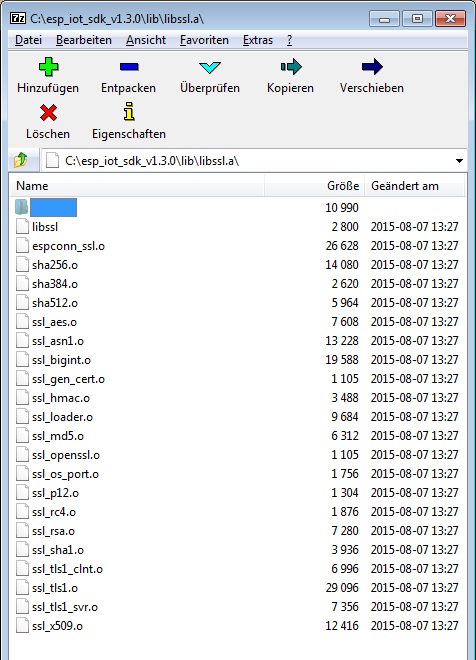This screenshot has width=476, height=660.
Task: Sort by Größe column header
Action: pyautogui.click(x=314, y=186)
